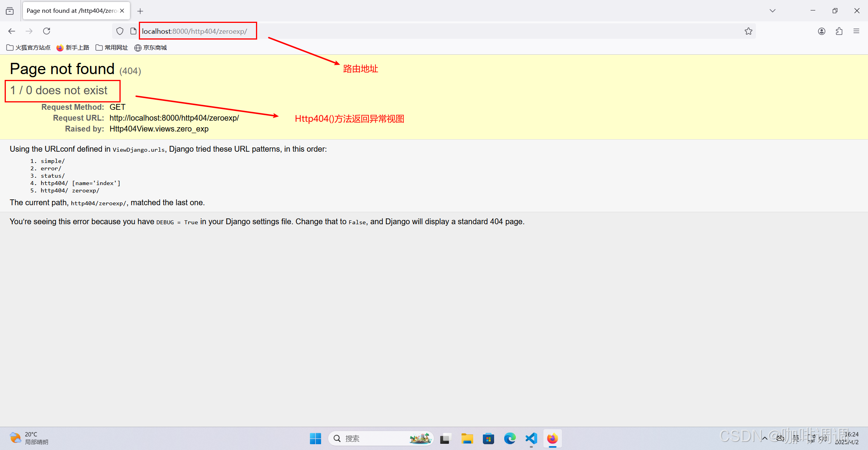The width and height of the screenshot is (868, 450).
Task: Click the site information page icon
Action: coord(133,31)
